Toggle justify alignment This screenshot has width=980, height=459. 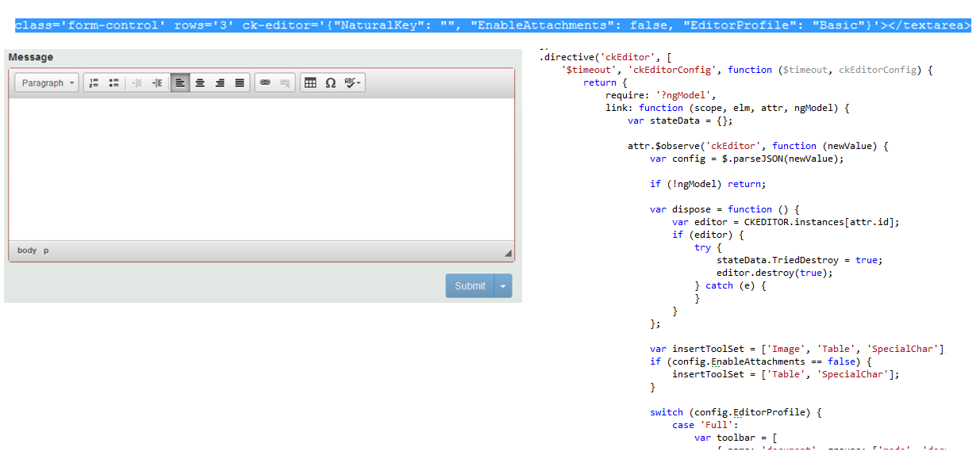tap(240, 82)
